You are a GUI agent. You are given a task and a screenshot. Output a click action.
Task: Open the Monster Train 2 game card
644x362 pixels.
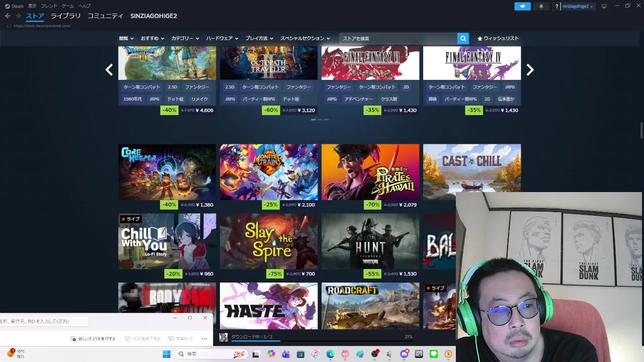(x=269, y=172)
